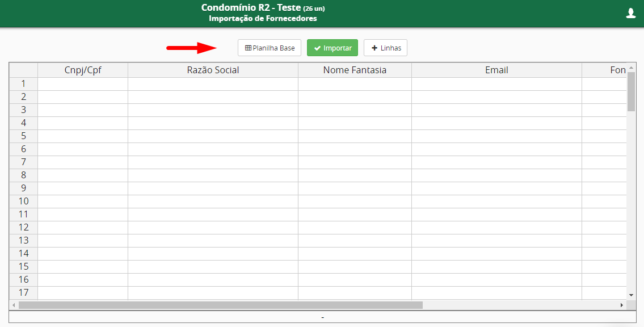644x327 pixels.
Task: Click the Email cell in row 10
Action: coord(496,202)
